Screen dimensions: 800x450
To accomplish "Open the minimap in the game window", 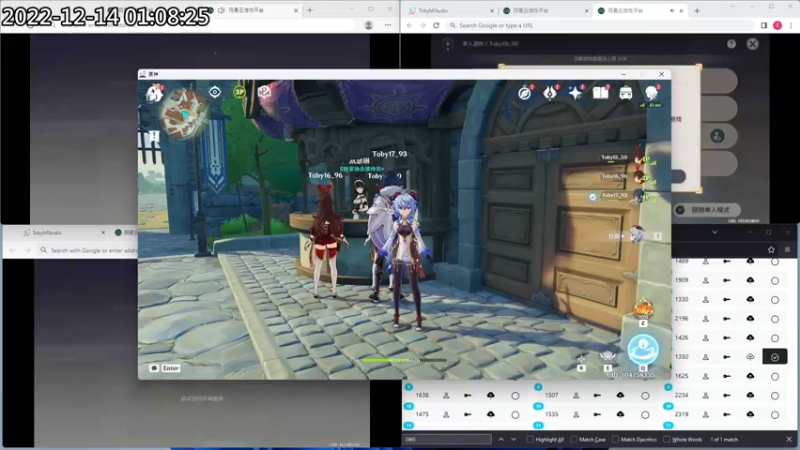I will [x=185, y=113].
